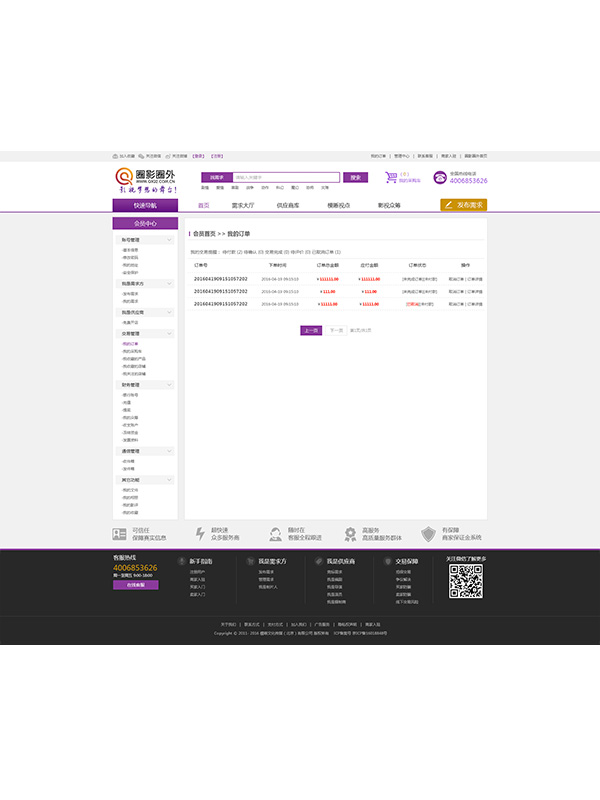Click the 下一页 next page button

tap(336, 331)
